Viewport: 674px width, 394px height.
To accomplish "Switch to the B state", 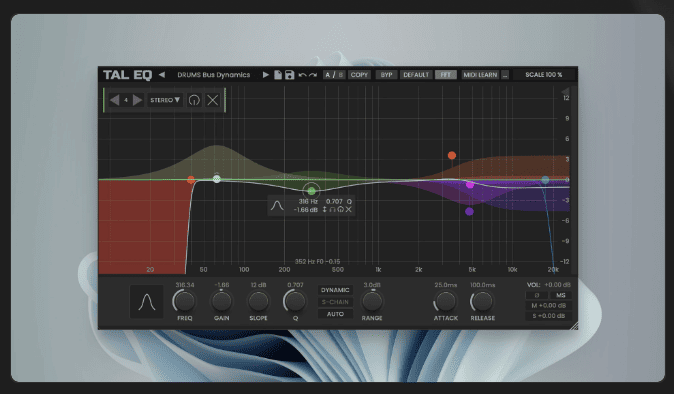I will (x=340, y=75).
